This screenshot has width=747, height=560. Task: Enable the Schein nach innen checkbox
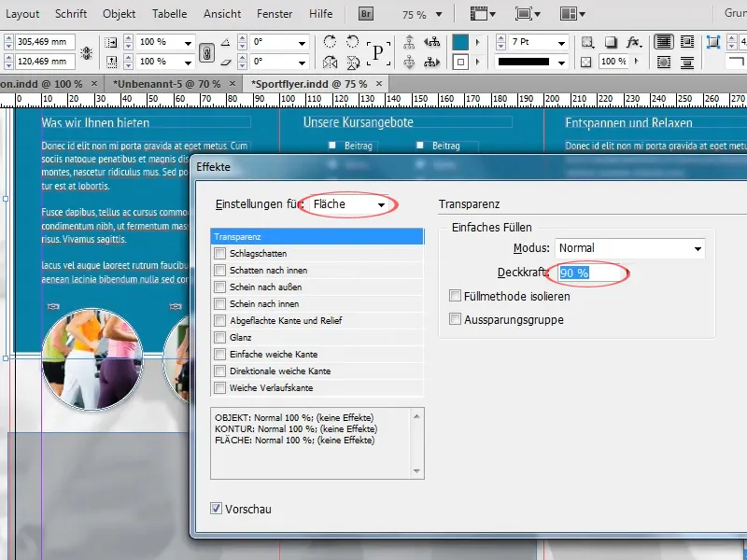(219, 304)
